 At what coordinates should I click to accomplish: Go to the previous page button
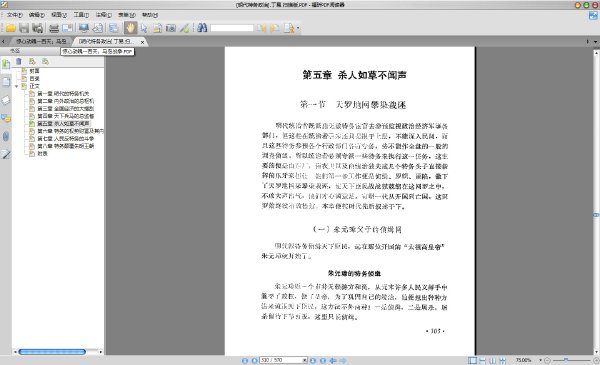[x=254, y=360]
